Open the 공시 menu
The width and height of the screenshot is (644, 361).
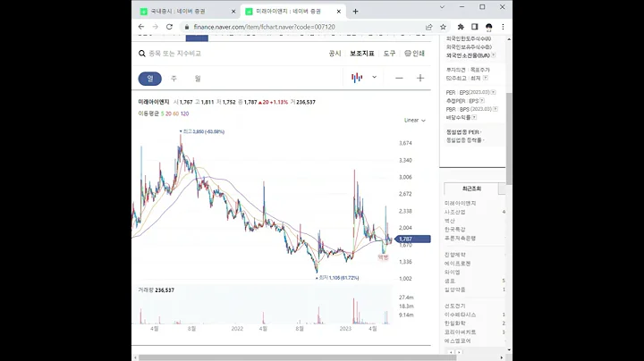coord(335,54)
